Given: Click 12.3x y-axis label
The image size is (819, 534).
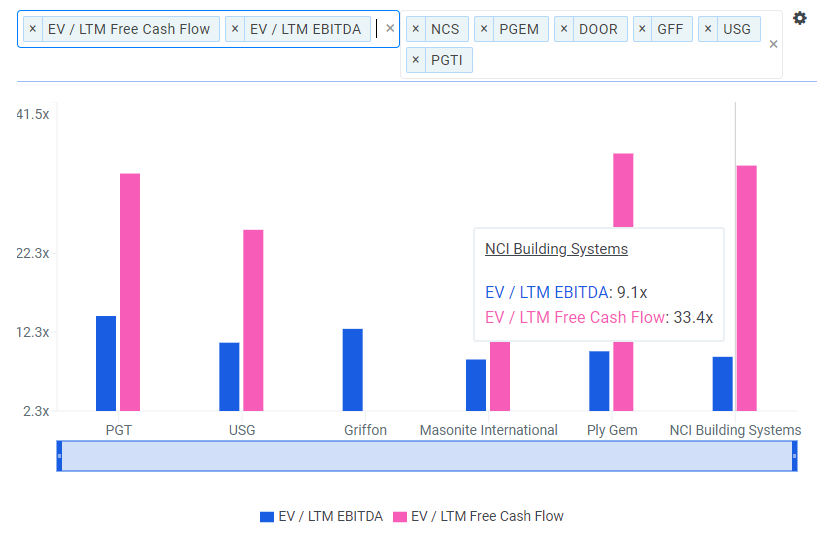Looking at the screenshot, I should coord(32,332).
